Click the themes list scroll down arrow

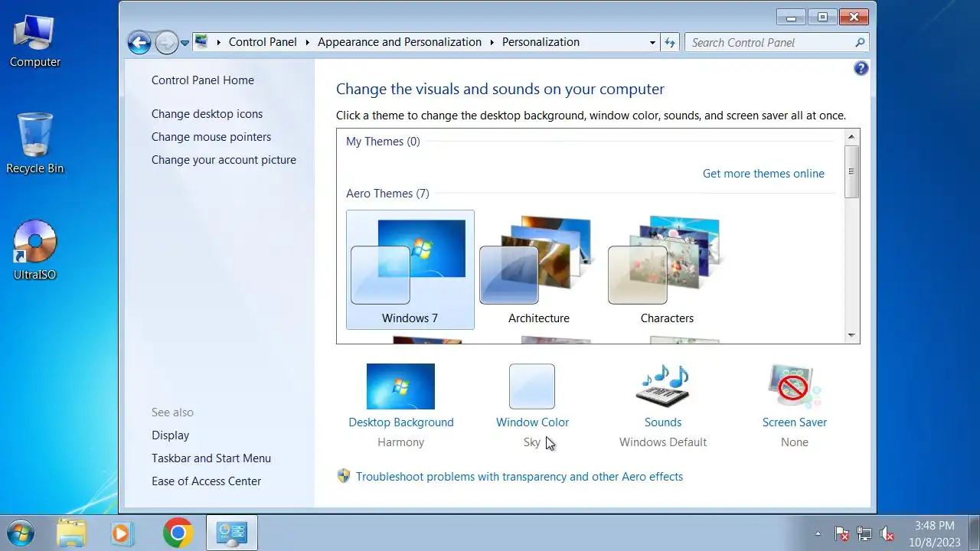coord(851,335)
